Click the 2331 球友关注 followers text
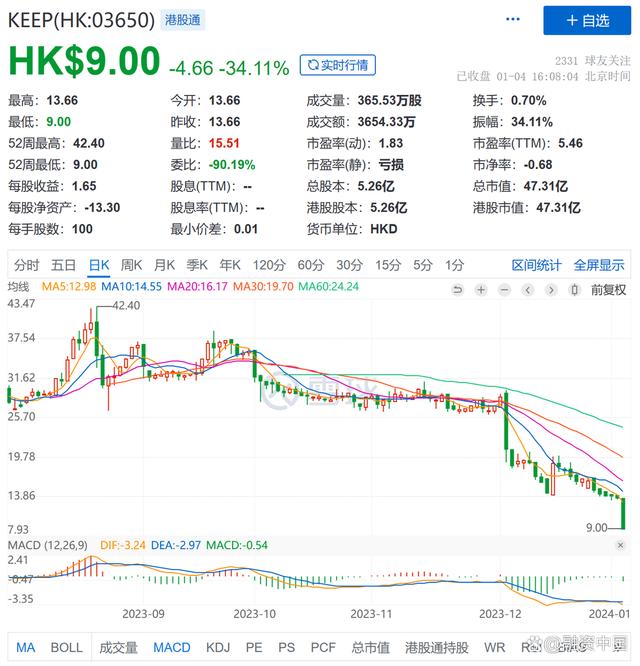This screenshot has height=666, width=640. (592, 61)
